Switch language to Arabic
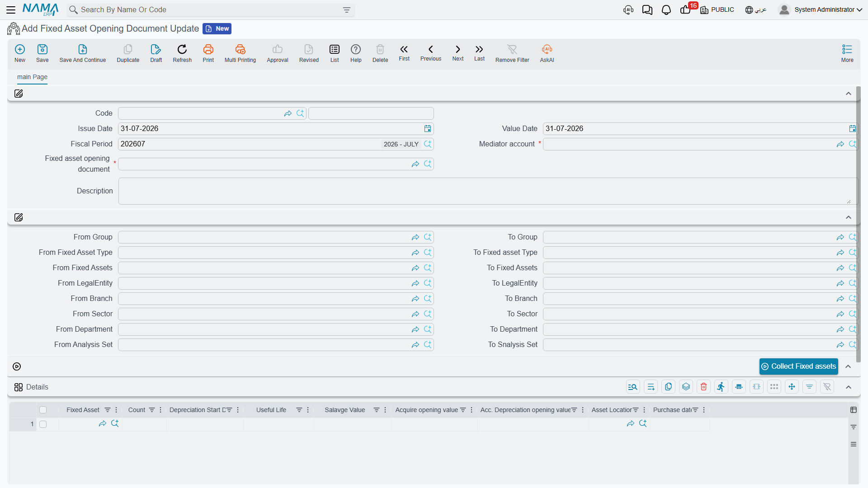 [x=756, y=9]
